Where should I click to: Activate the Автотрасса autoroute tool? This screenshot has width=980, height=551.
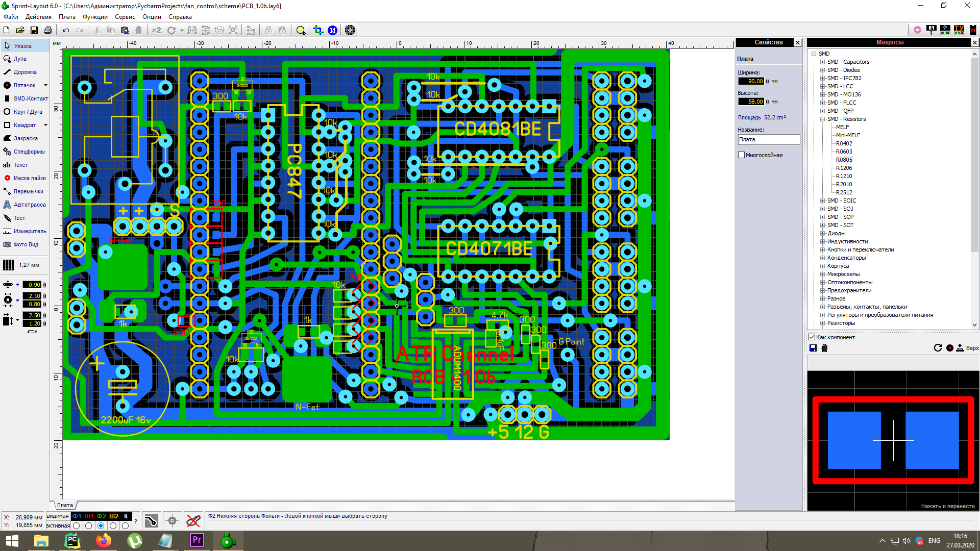(29, 205)
